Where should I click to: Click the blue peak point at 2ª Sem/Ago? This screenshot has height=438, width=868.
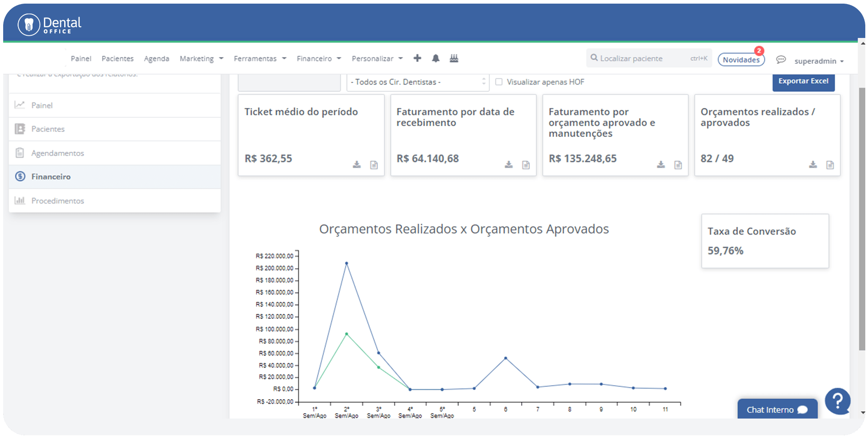[x=347, y=263]
